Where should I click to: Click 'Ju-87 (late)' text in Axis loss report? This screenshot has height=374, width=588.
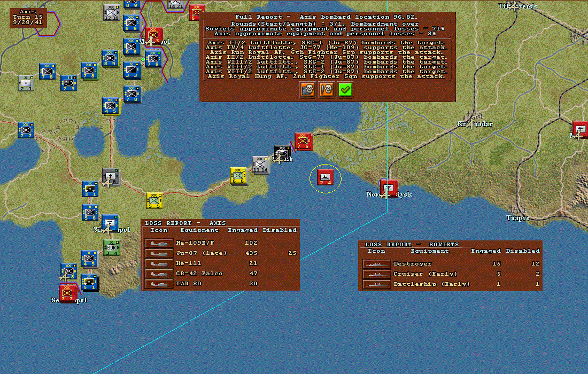(x=202, y=253)
